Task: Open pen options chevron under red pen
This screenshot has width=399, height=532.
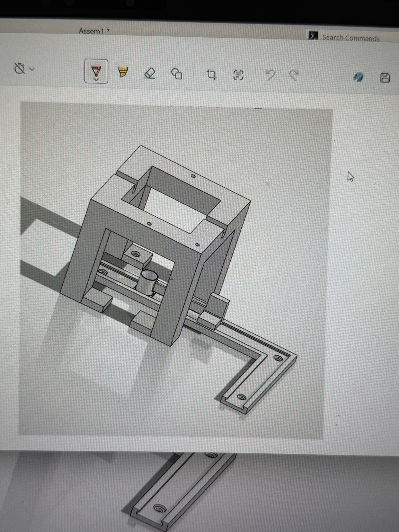Action: [x=96, y=80]
